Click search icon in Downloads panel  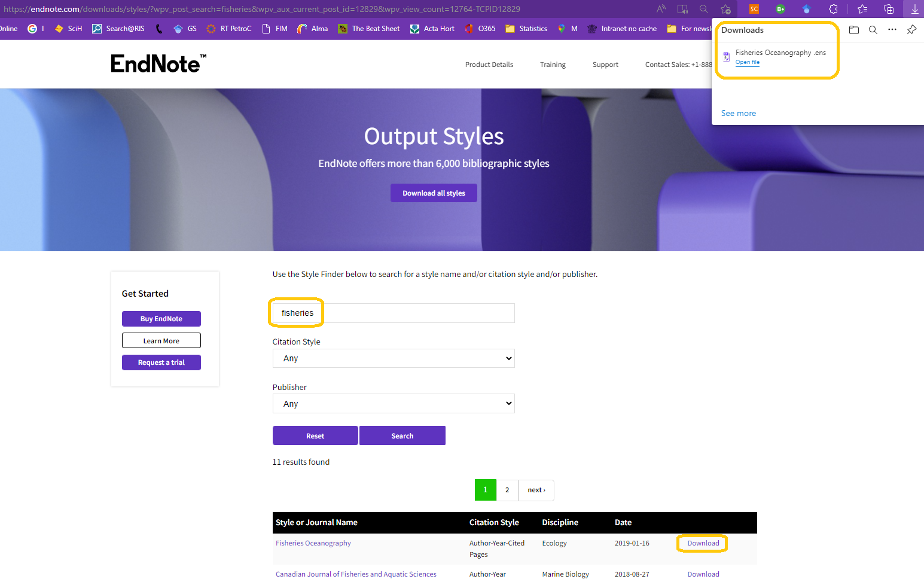click(873, 30)
